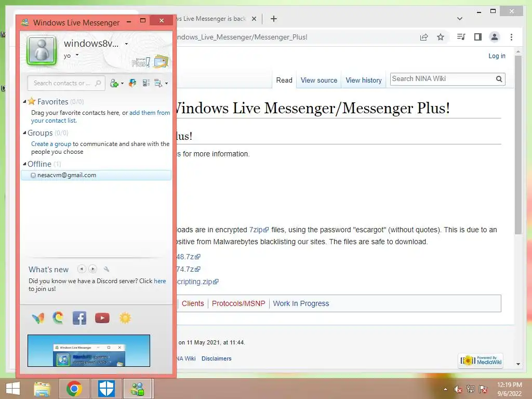Open the colorful C icon in bottom bar

click(58, 318)
